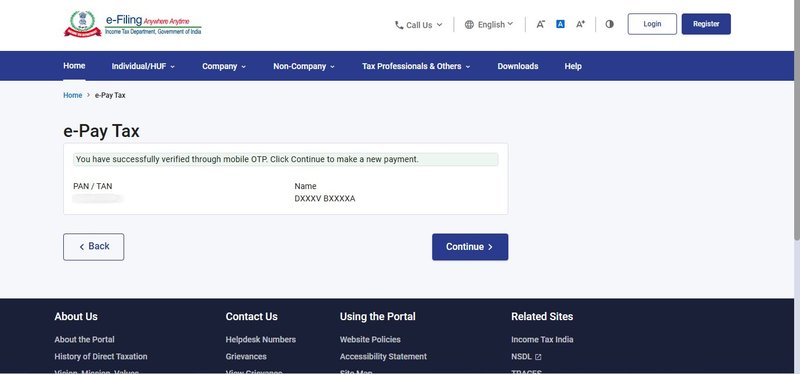Open Helpdesk Numbers footer link

coord(261,339)
